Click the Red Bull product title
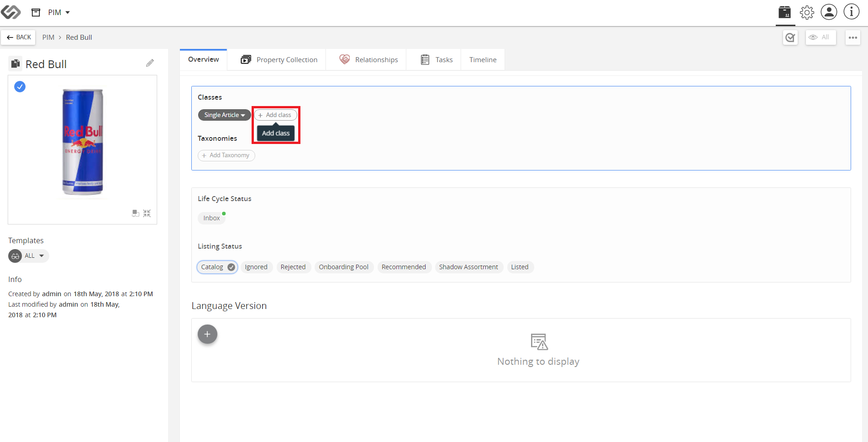The height and width of the screenshot is (442, 868). (46, 64)
